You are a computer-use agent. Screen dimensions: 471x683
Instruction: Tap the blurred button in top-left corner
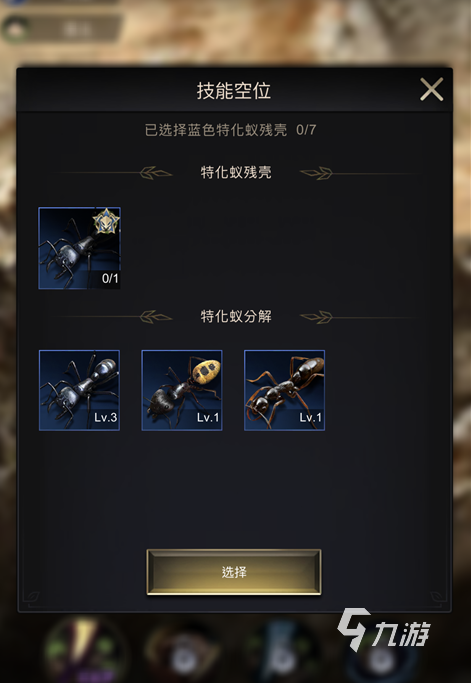click(x=61, y=29)
